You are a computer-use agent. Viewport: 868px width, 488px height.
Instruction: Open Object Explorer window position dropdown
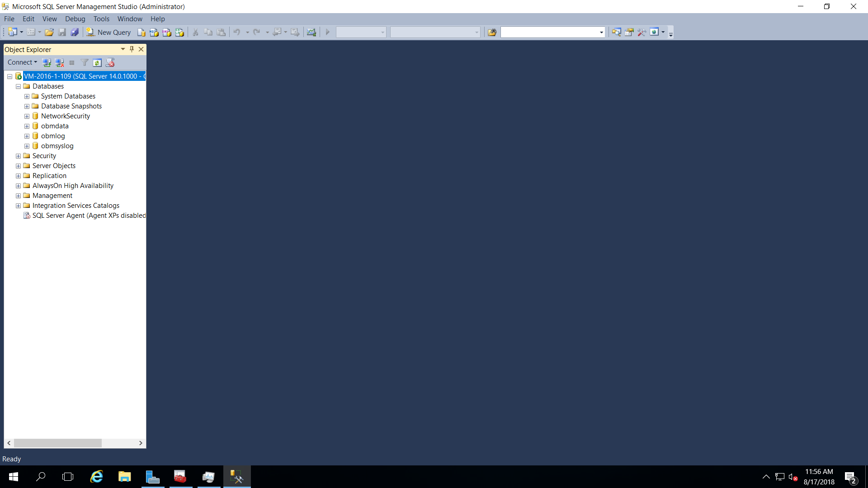123,49
